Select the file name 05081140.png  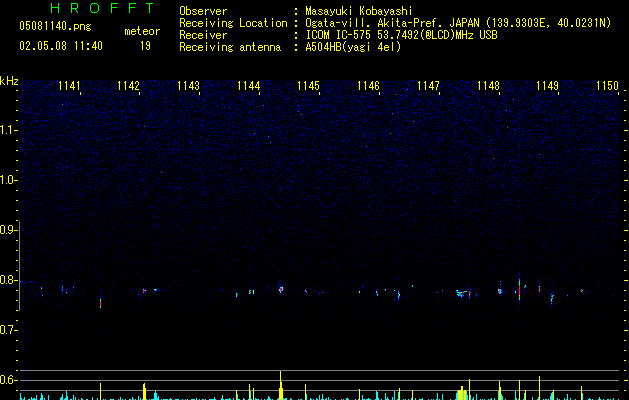coord(55,26)
